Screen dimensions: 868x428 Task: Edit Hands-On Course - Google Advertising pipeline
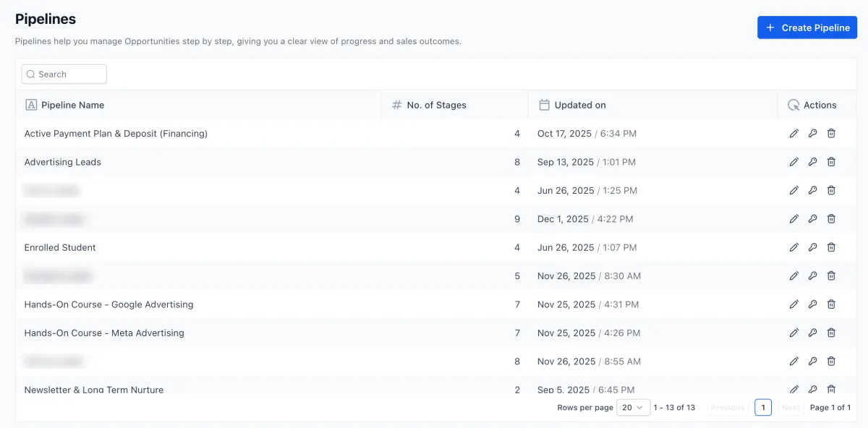coord(794,304)
